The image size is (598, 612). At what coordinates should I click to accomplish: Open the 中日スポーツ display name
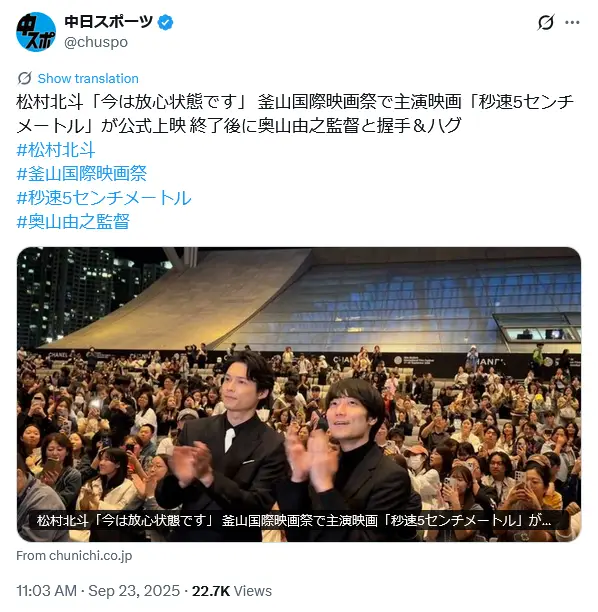click(x=108, y=22)
